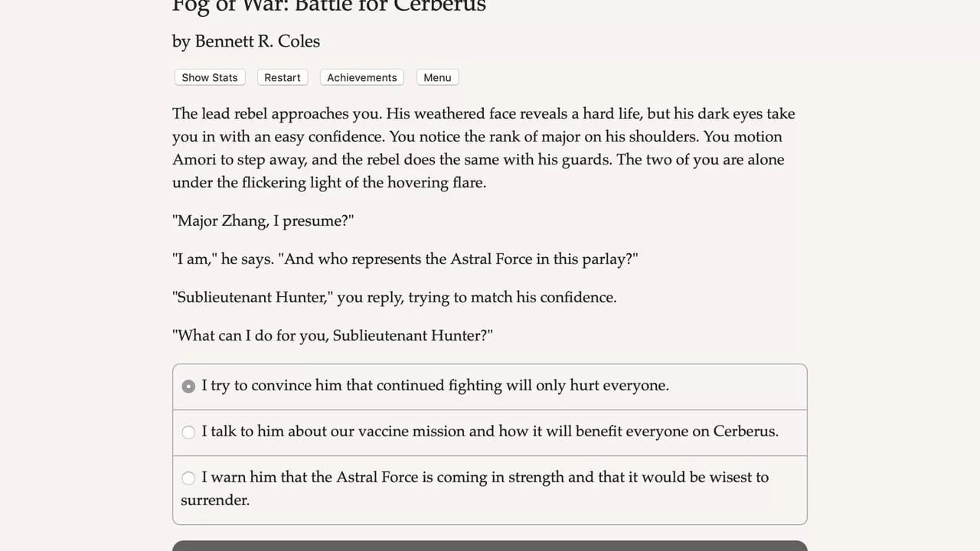This screenshot has width=980, height=551.
Task: Click the 'continued fighting will only hurt everyone' text
Action: (523, 386)
